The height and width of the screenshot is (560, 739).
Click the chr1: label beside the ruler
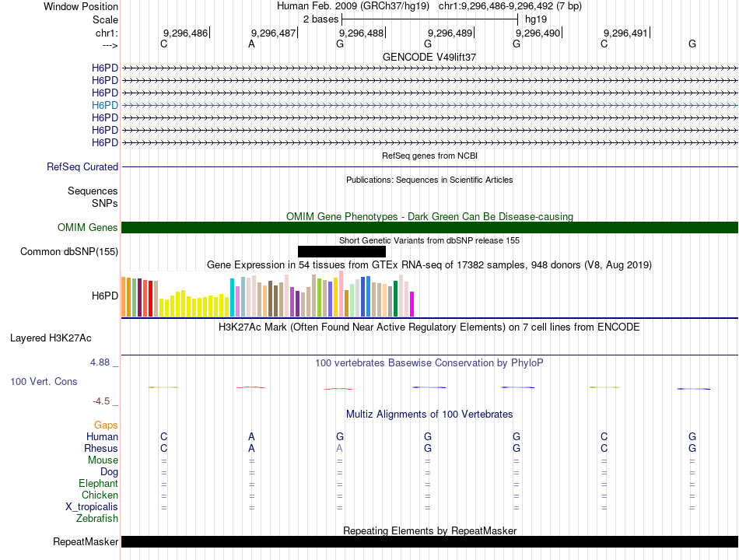coord(107,33)
